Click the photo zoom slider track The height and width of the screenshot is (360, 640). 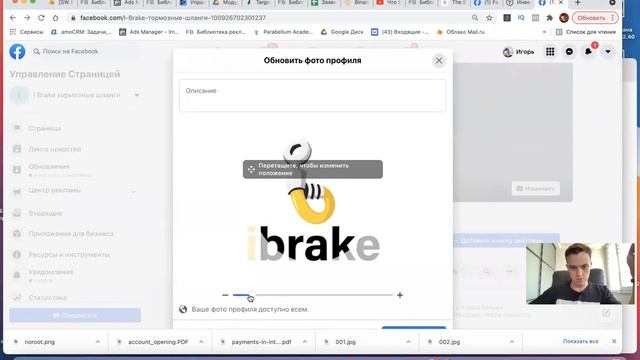[313, 295]
